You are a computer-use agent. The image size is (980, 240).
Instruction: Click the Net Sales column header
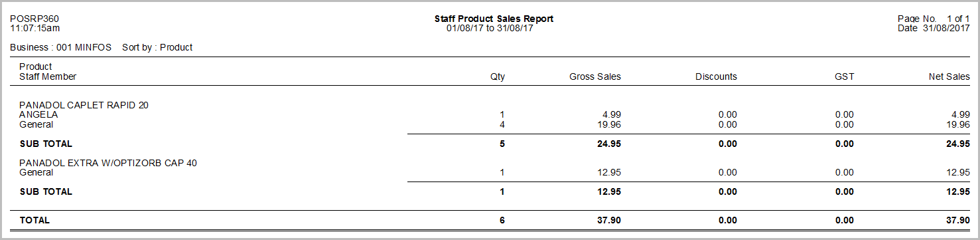pos(949,76)
